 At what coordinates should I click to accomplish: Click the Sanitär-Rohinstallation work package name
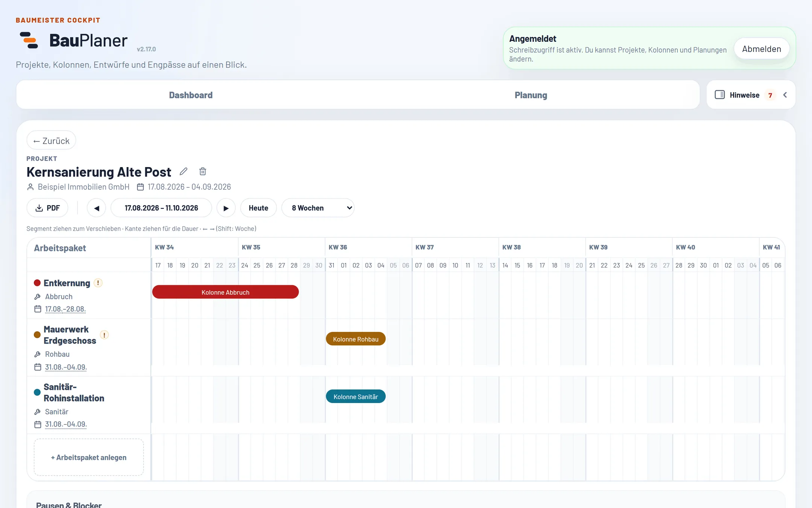pos(74,392)
